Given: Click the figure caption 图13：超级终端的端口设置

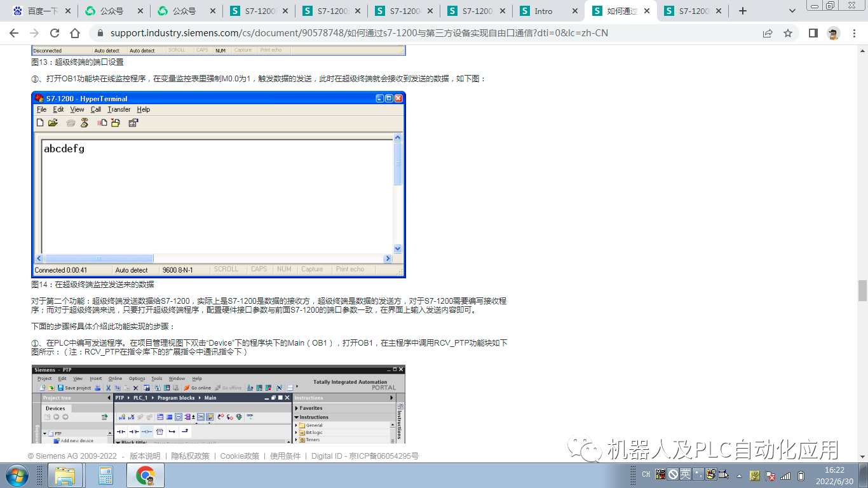Looking at the screenshot, I should click(78, 62).
